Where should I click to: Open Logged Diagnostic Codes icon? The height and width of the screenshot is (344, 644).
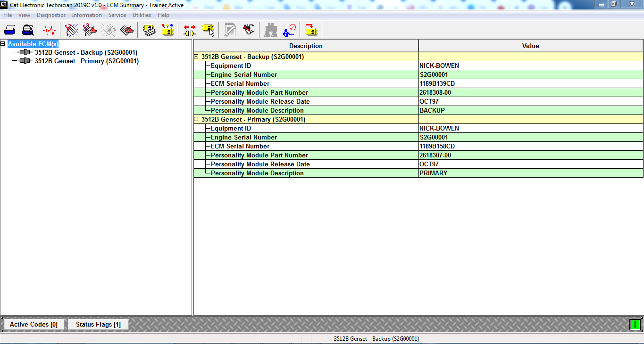(x=90, y=30)
